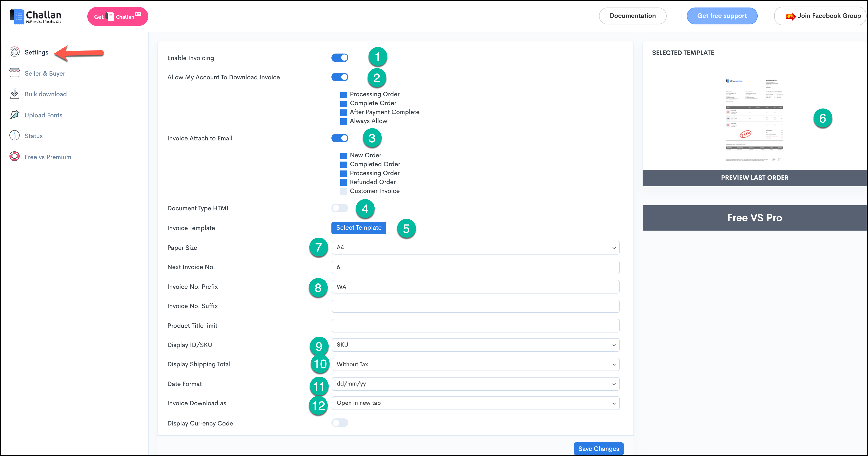The height and width of the screenshot is (456, 868).
Task: Click the Seller & Buyer store icon
Action: point(15,73)
